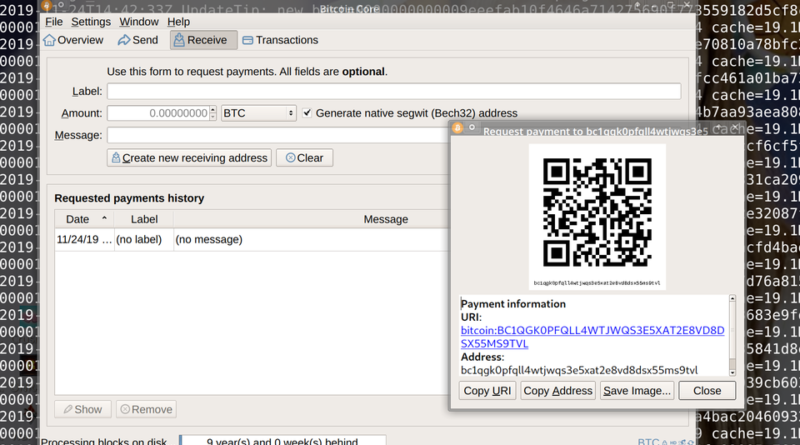Viewport: 800px width, 445px height.
Task: Click the QR code image
Action: pyautogui.click(x=597, y=212)
